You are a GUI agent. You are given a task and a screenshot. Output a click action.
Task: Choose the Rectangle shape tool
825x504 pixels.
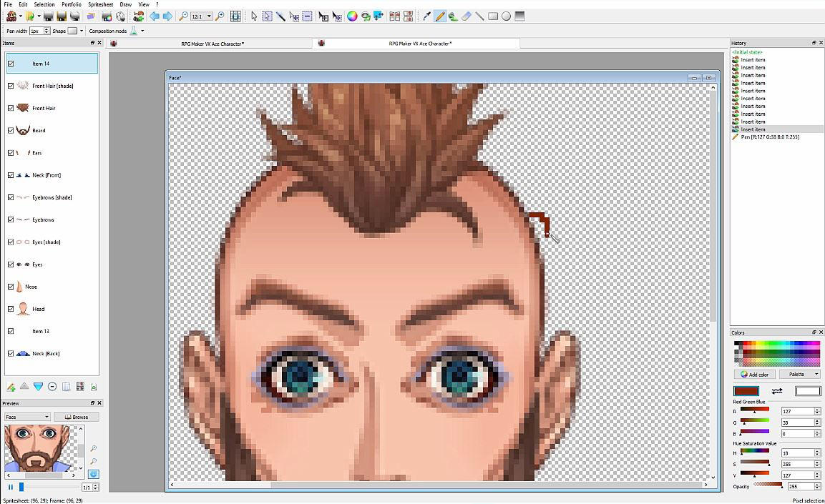493,16
